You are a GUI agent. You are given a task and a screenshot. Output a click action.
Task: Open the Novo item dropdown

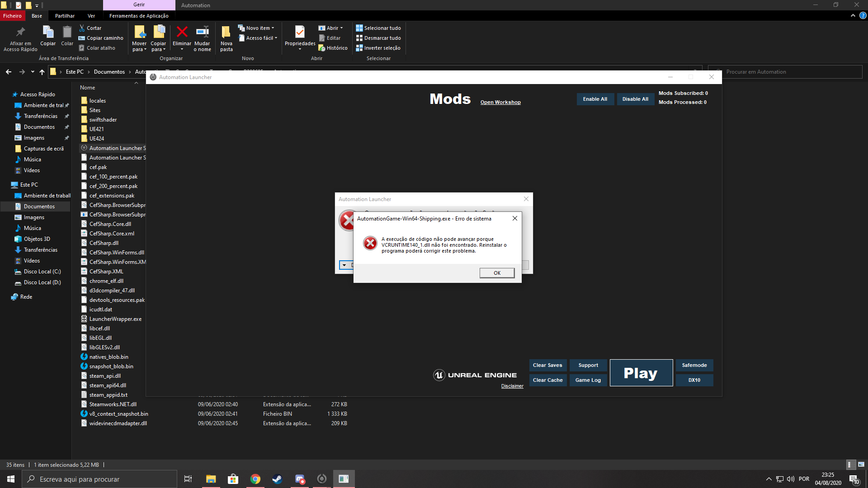[256, 28]
